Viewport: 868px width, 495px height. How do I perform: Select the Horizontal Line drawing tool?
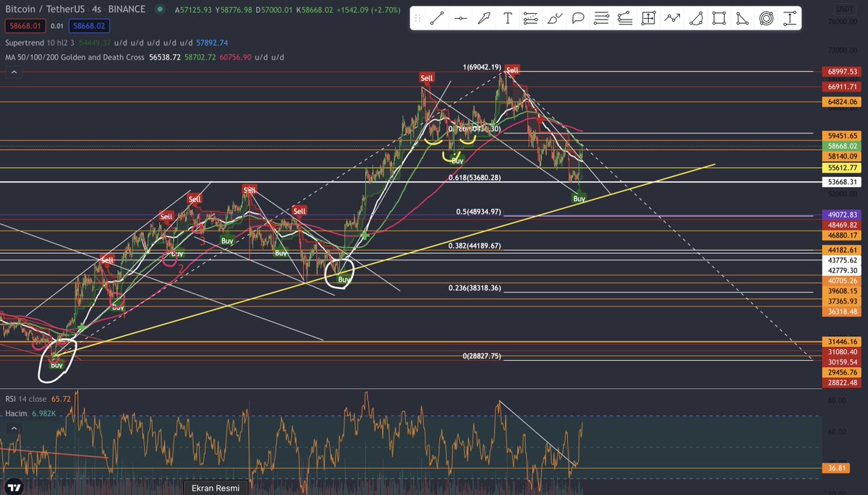click(460, 19)
